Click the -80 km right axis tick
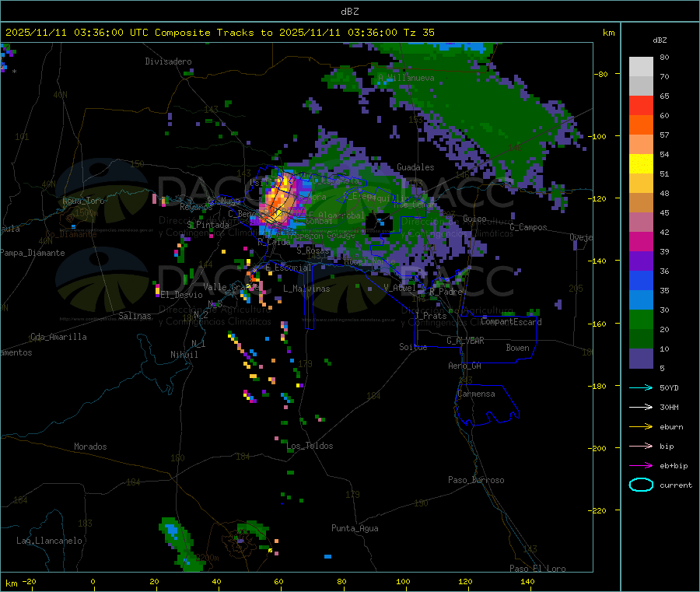This screenshot has height=592, width=700. click(601, 74)
